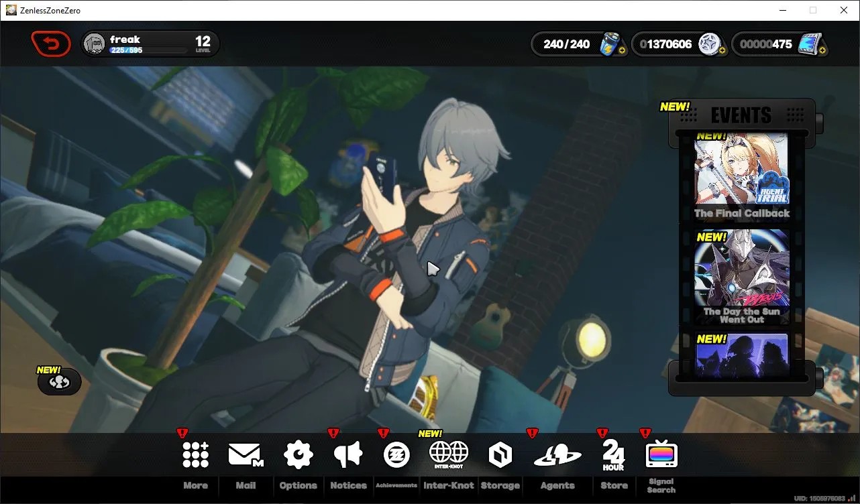Click the Options label in the bottom menu
Screen dimensions: 860x504
(299, 485)
